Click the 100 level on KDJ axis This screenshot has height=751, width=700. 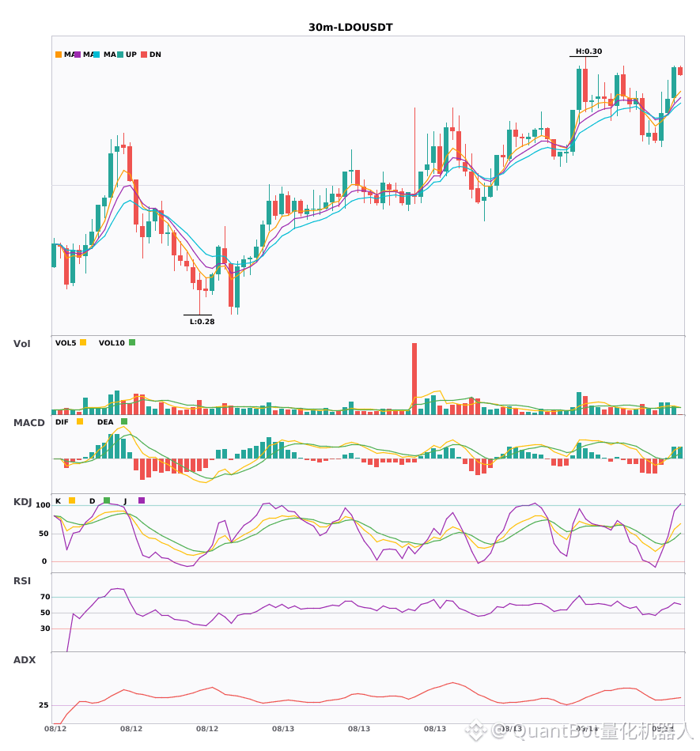(44, 505)
